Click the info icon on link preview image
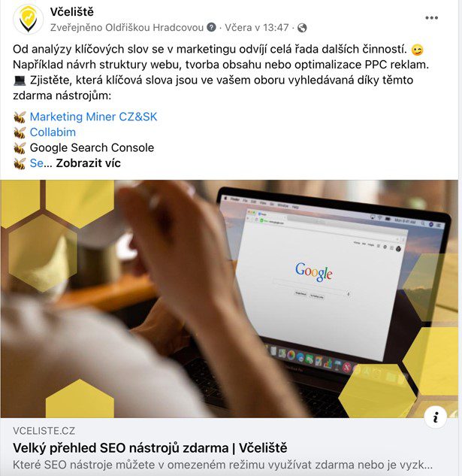 (x=436, y=417)
